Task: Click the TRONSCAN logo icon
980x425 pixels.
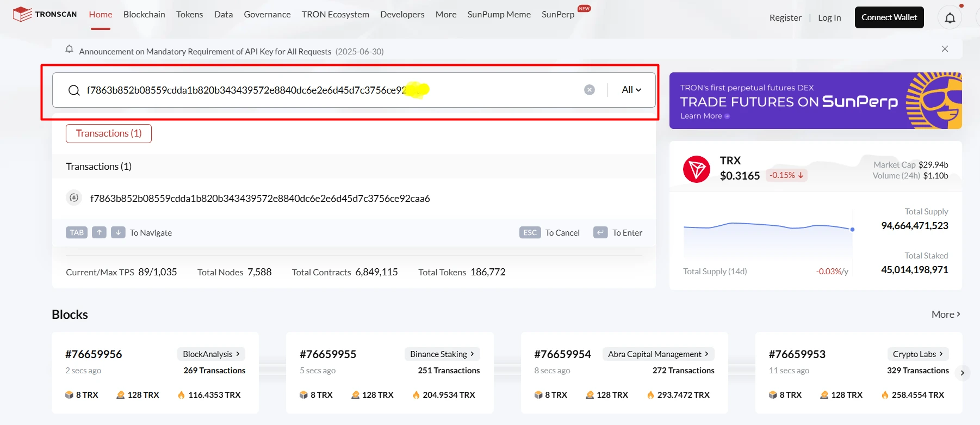Action: [22, 14]
